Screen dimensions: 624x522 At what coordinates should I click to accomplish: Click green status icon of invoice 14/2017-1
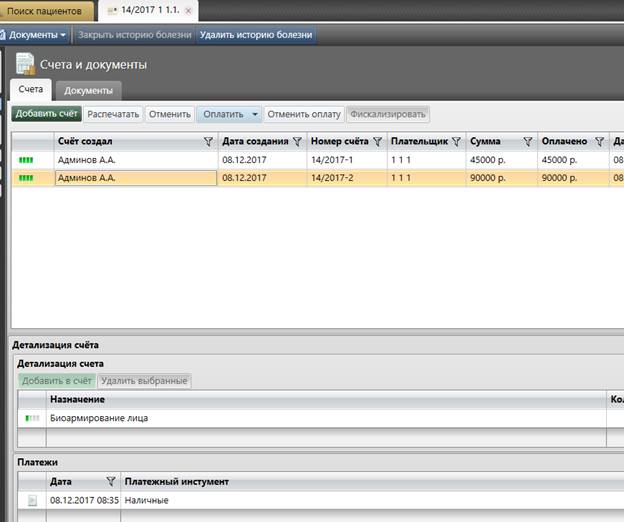(x=26, y=160)
